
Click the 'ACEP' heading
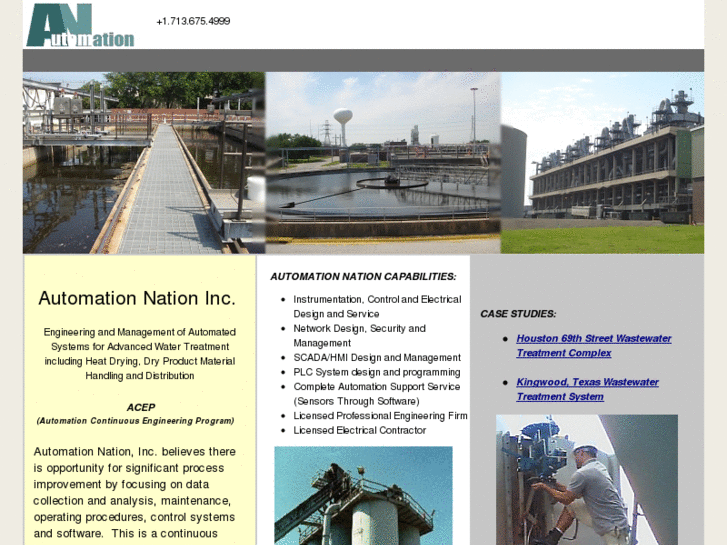tap(140, 407)
